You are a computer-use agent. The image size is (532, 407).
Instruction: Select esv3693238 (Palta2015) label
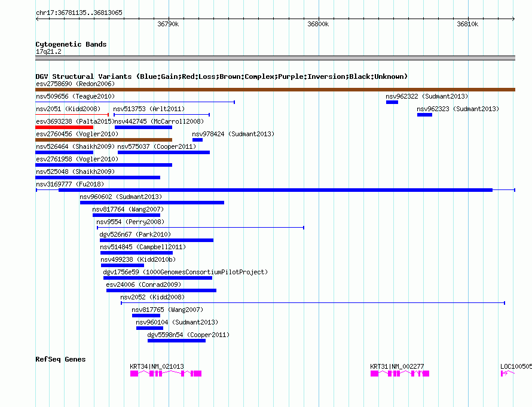74,121
